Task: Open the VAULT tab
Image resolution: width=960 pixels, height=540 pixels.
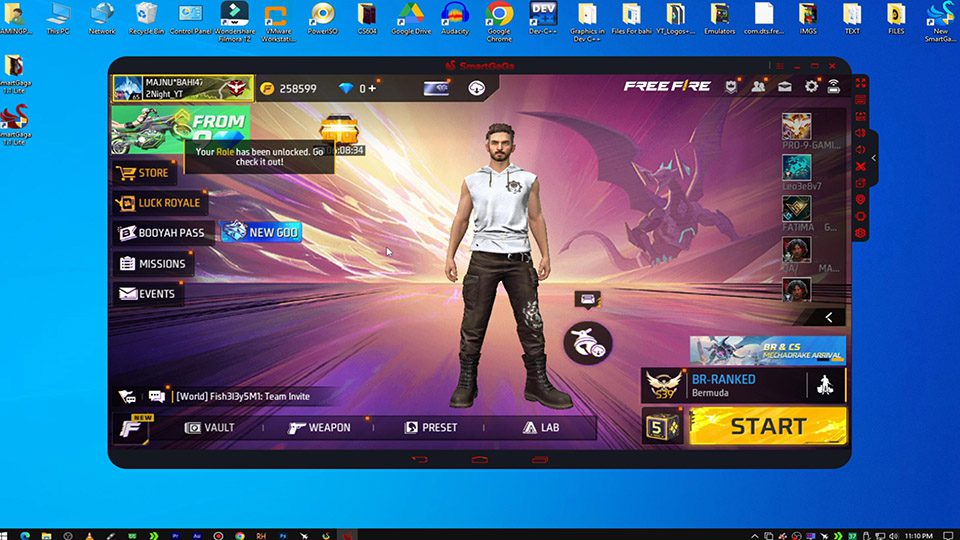Action: (209, 427)
